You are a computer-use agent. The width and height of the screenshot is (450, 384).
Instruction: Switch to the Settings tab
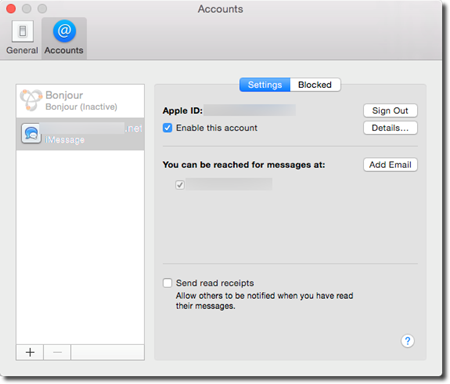click(x=265, y=85)
